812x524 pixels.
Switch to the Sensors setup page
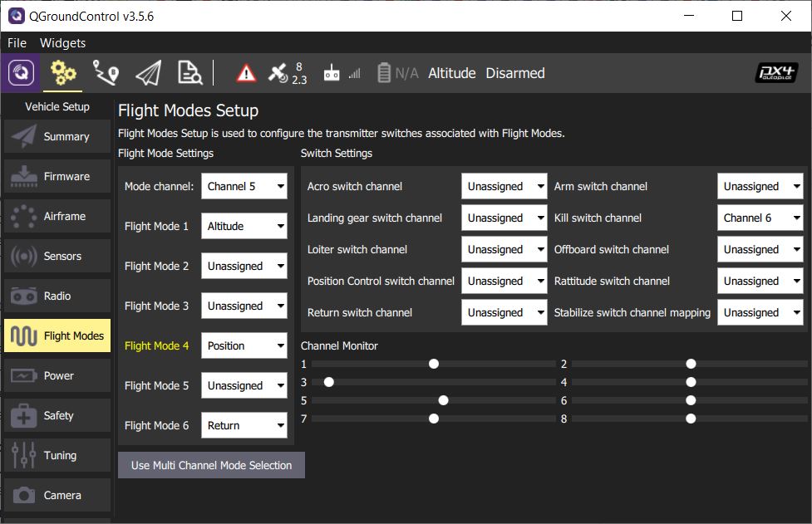(57, 256)
